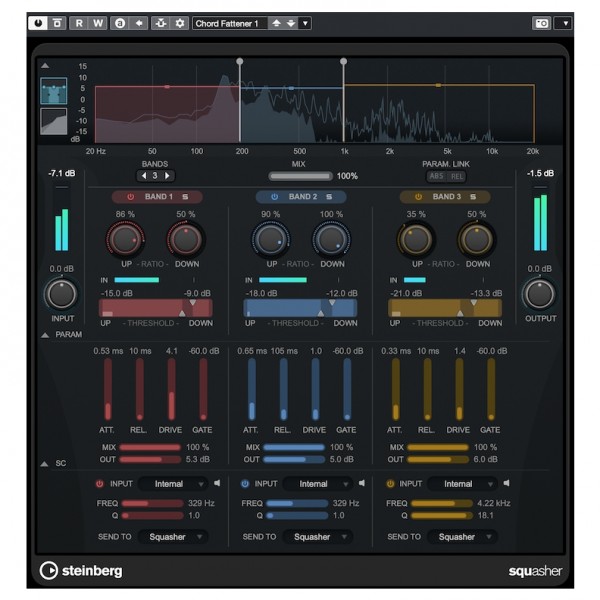Open preset menu dropdown arrow beside preset arrows

[305, 23]
